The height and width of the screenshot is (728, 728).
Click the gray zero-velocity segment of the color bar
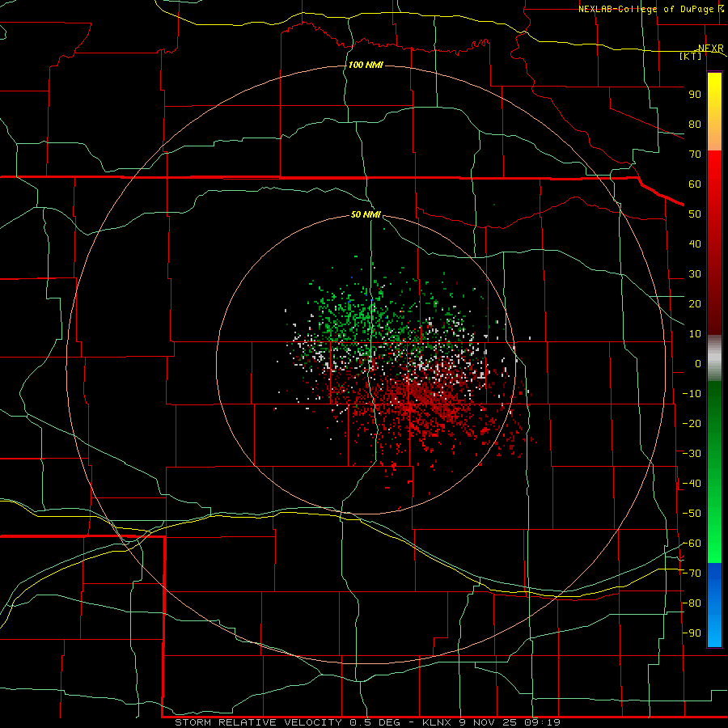pos(714,358)
